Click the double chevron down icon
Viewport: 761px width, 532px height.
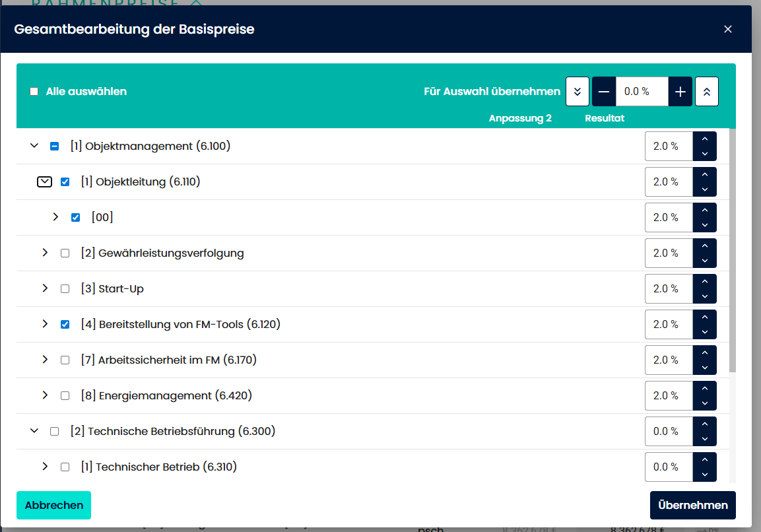(x=577, y=92)
